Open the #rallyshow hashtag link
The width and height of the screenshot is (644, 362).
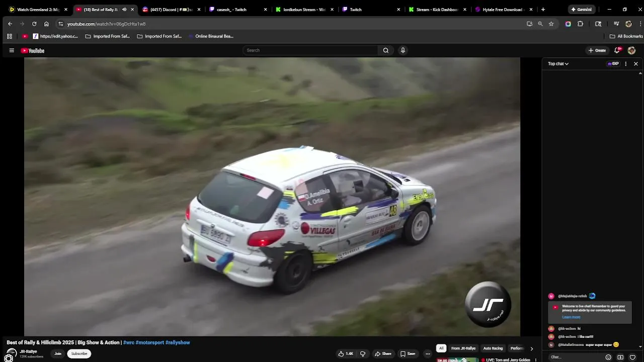tap(178, 342)
